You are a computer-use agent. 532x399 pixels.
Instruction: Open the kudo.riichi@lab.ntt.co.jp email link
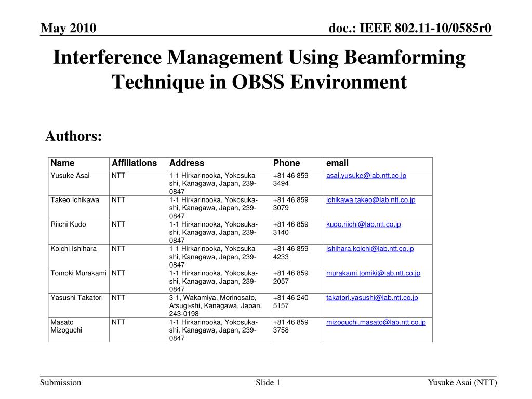pyautogui.click(x=363, y=224)
